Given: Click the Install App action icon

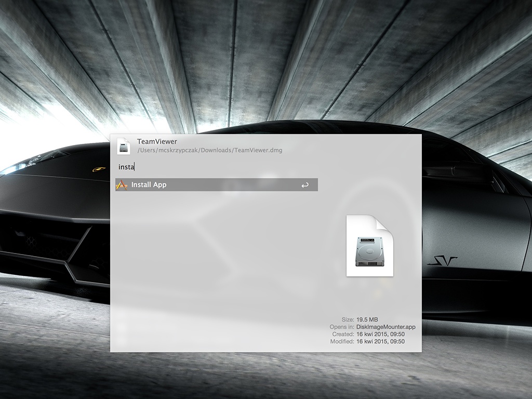Looking at the screenshot, I should coord(122,185).
